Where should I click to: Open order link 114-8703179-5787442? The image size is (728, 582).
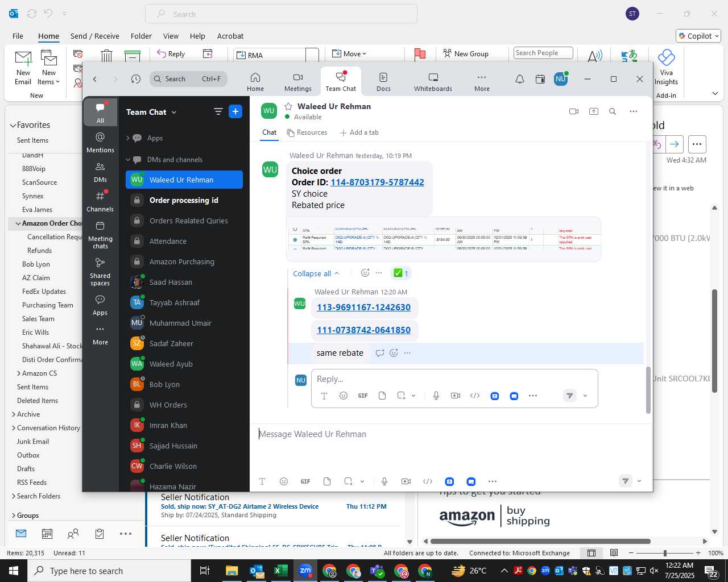[x=377, y=182]
